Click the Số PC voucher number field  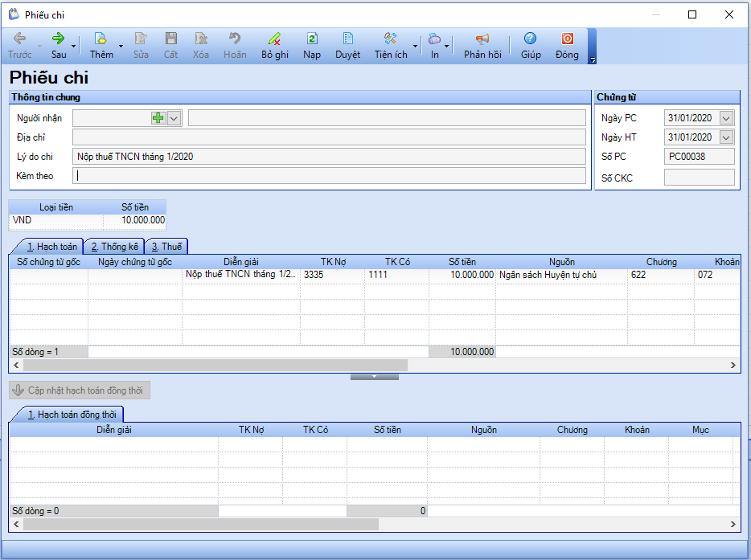point(700,157)
